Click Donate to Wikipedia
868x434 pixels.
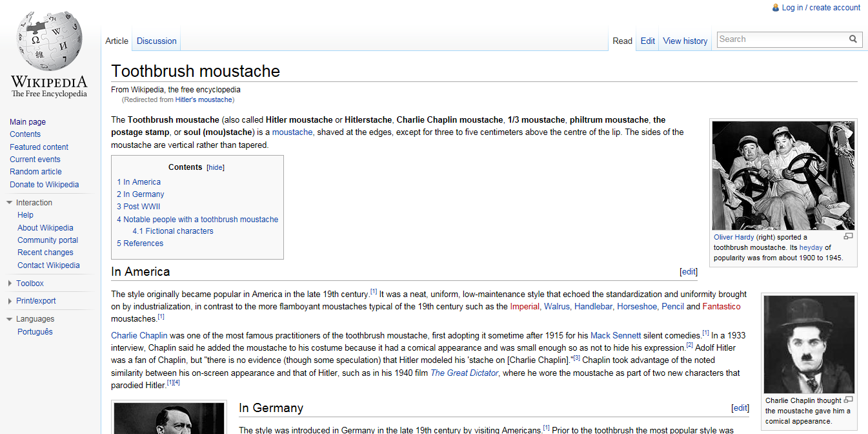45,185
